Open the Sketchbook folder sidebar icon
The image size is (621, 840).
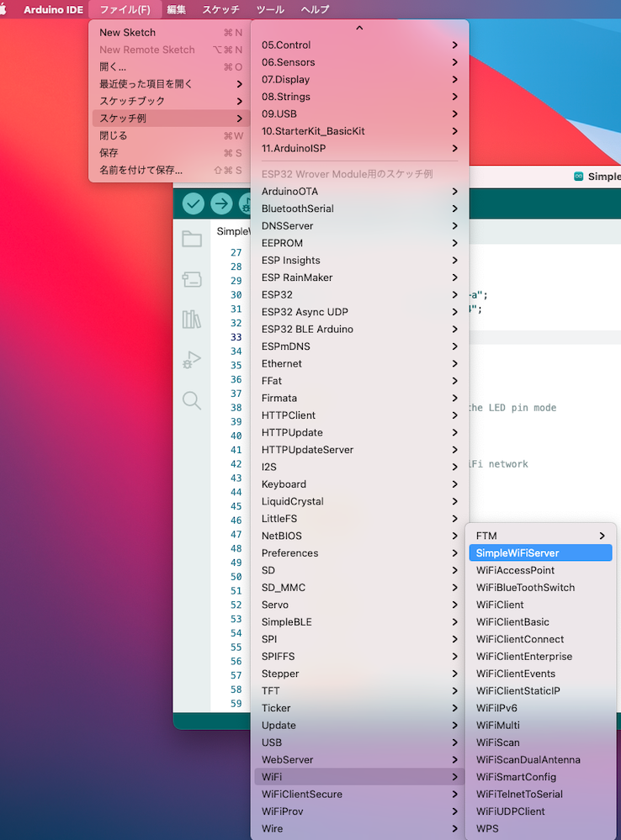click(x=192, y=239)
